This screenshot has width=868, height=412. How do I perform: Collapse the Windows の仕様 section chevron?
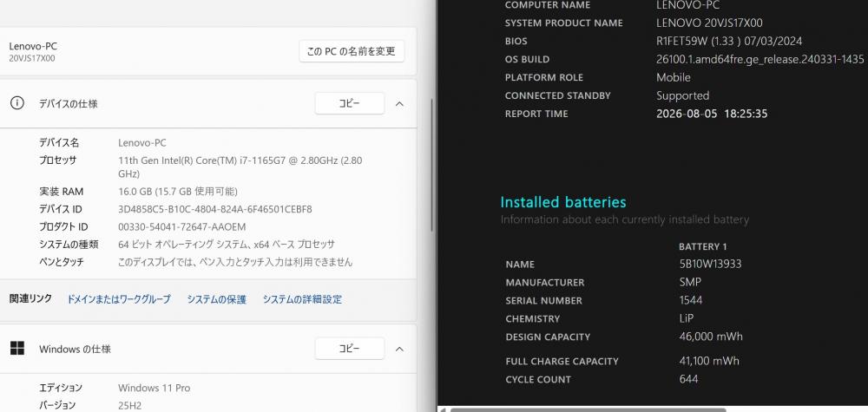[399, 349]
